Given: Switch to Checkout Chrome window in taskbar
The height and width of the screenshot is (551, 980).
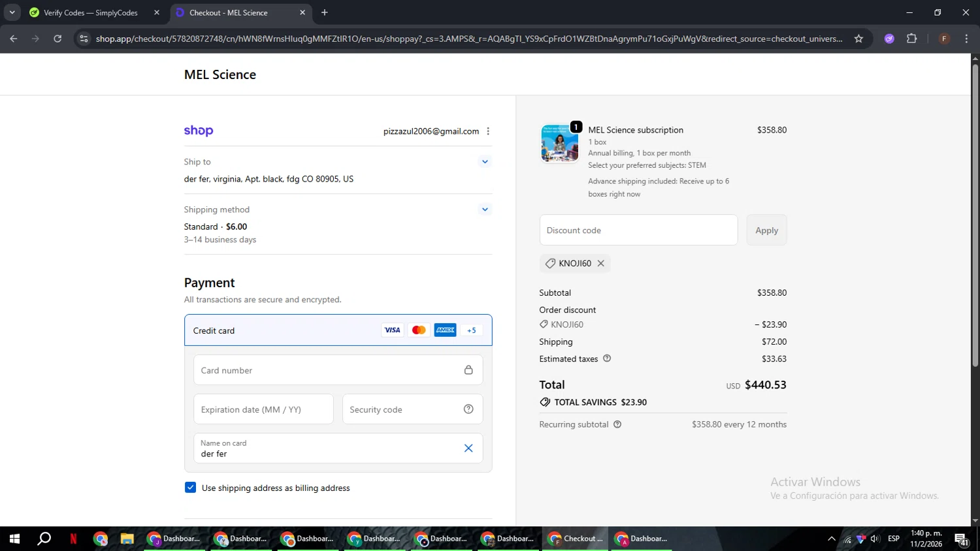Looking at the screenshot, I should (576, 539).
